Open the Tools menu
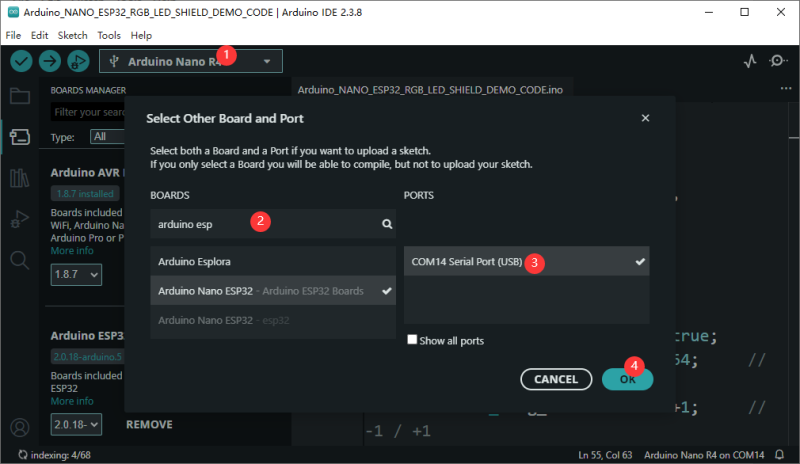Image resolution: width=800 pixels, height=464 pixels. click(109, 35)
